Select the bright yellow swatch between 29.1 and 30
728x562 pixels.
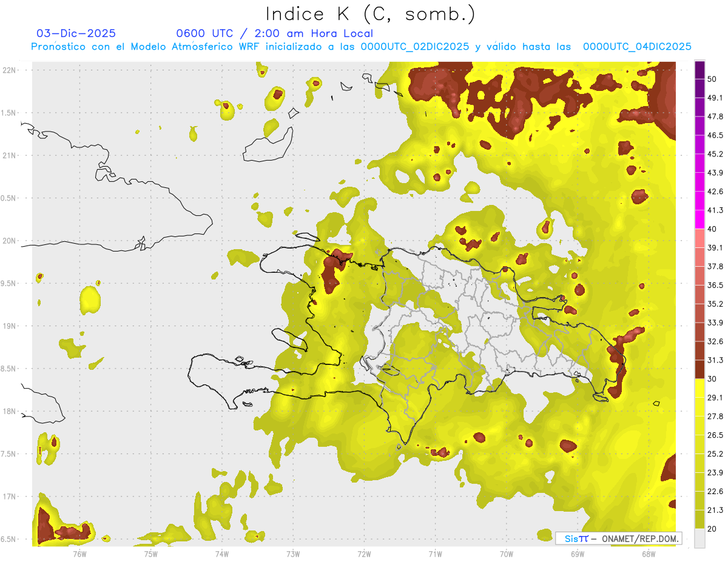click(699, 388)
